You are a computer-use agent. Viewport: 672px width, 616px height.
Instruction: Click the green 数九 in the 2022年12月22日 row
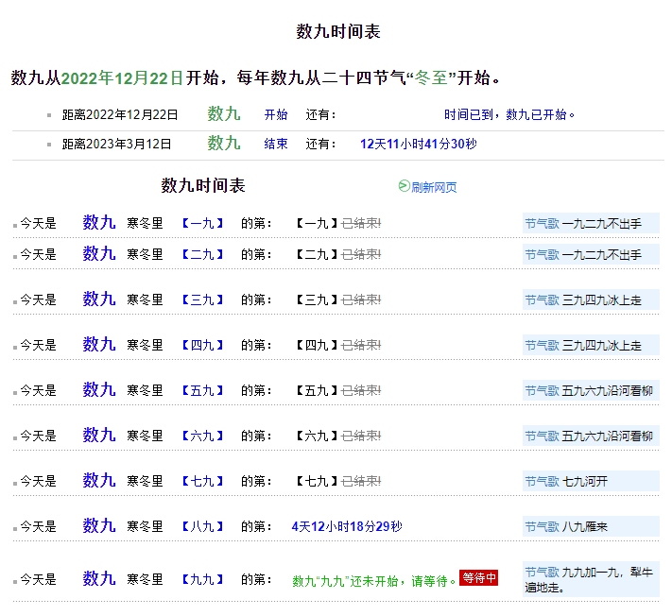[x=224, y=114]
